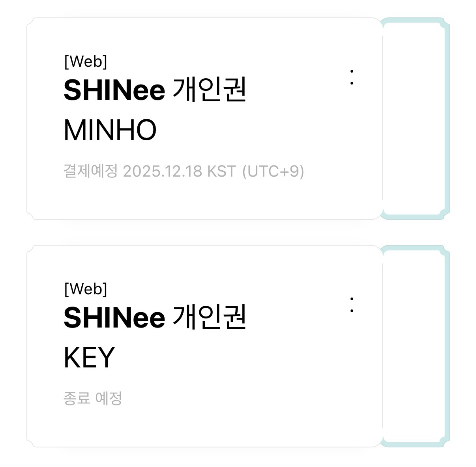Click the KEY member name
Screen dimensions: 476x467
[x=89, y=358]
